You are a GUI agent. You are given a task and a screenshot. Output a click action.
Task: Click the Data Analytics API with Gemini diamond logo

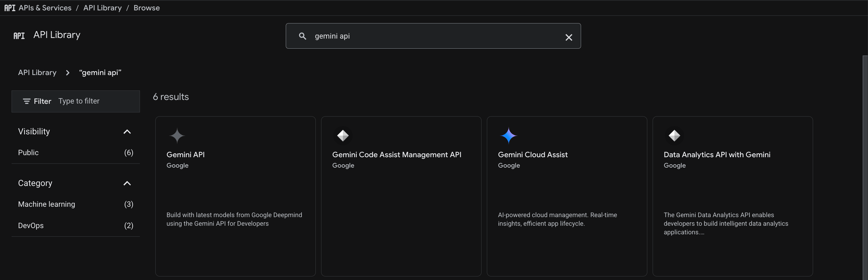(x=674, y=136)
